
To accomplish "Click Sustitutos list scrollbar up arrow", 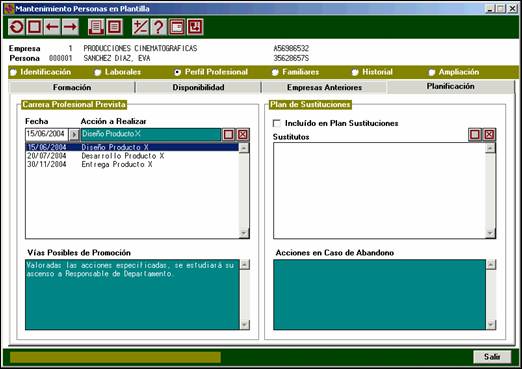I will (490, 148).
